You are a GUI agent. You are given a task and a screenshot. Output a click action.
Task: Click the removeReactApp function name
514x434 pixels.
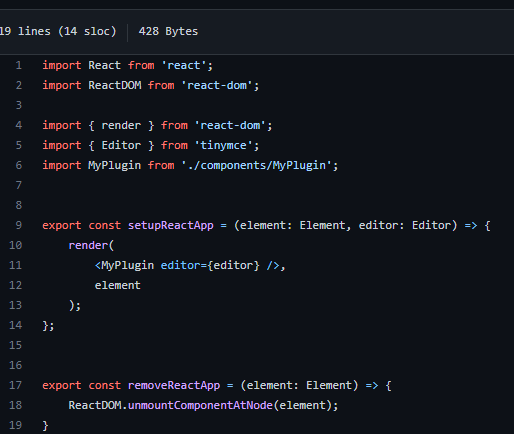point(174,385)
